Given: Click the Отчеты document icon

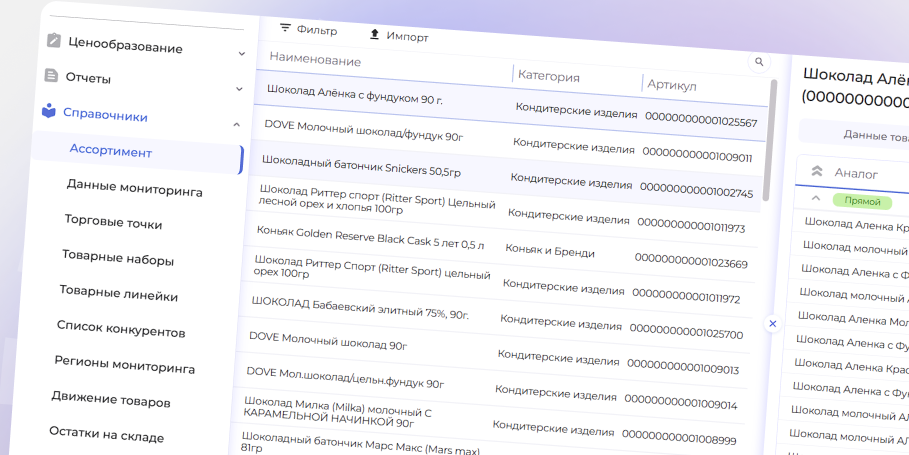Looking at the screenshot, I should pos(51,76).
